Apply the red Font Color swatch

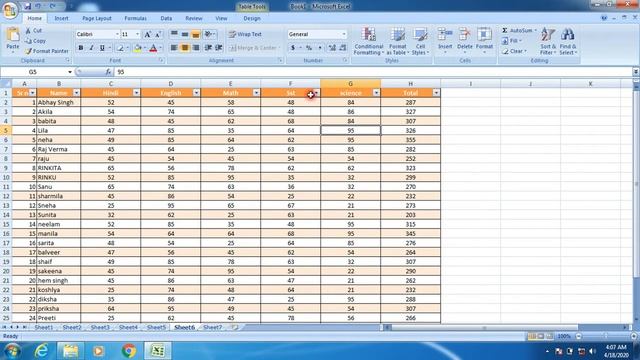153,48
